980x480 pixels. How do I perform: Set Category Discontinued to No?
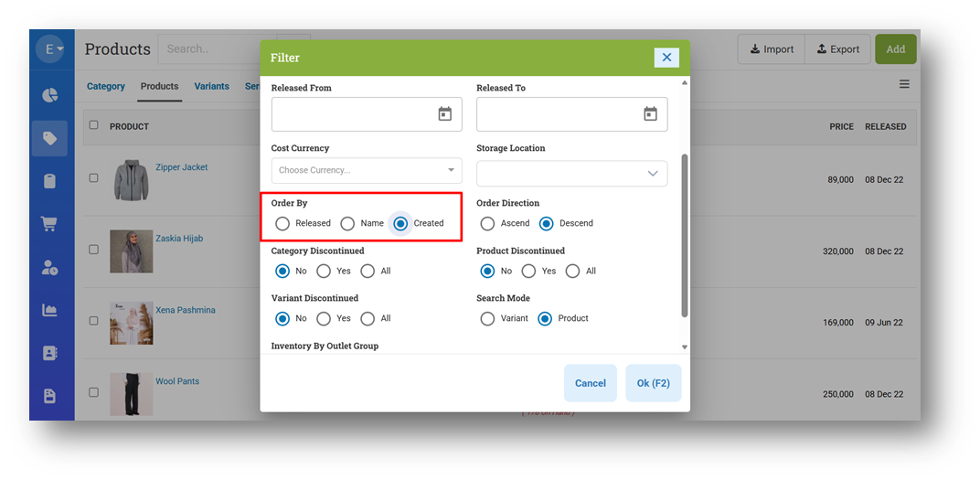282,272
